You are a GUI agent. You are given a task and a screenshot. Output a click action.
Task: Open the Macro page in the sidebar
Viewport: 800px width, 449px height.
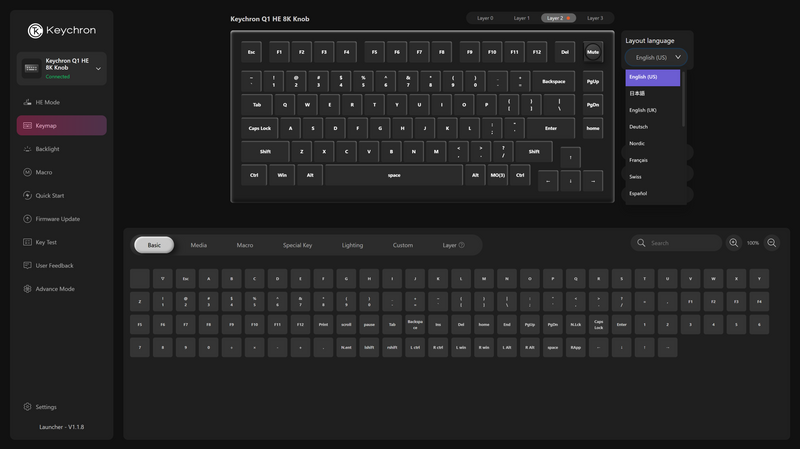[x=61, y=172]
